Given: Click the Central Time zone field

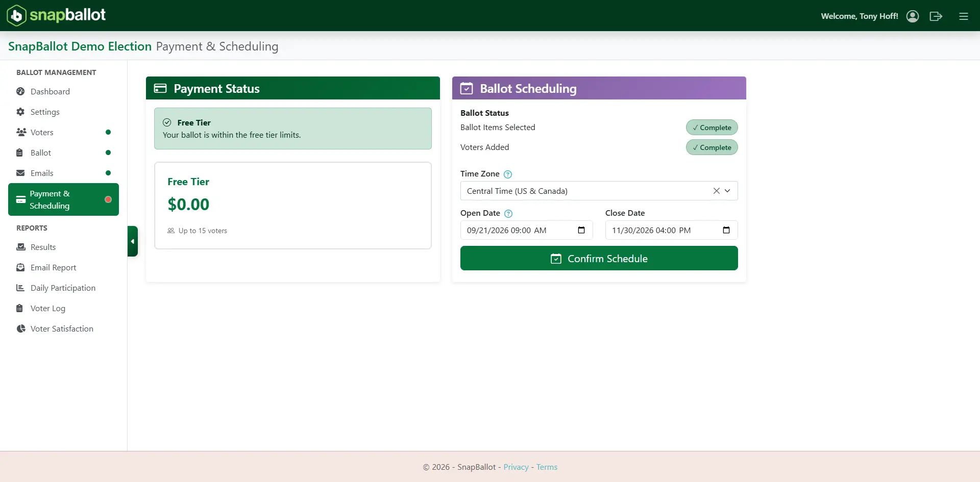Looking at the screenshot, I should [x=599, y=191].
